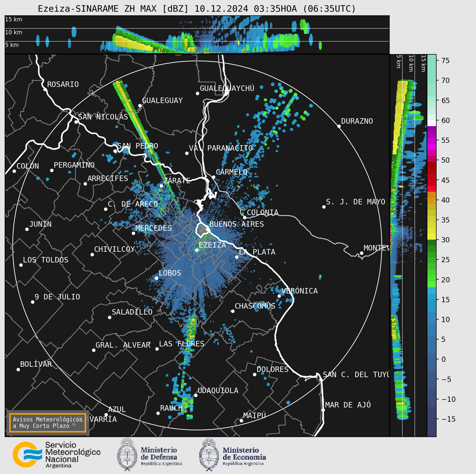The width and height of the screenshot is (476, 474).
Task: Click the Avisos Meteorológicos a Muy Corto Plazo box
Action: click(x=47, y=423)
